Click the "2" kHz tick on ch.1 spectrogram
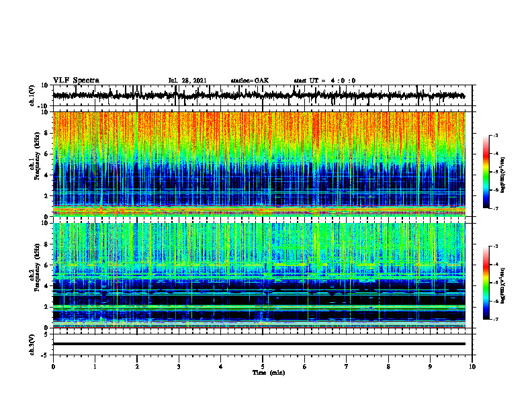Image resolution: width=532 pixels, height=411 pixels. [x=46, y=195]
